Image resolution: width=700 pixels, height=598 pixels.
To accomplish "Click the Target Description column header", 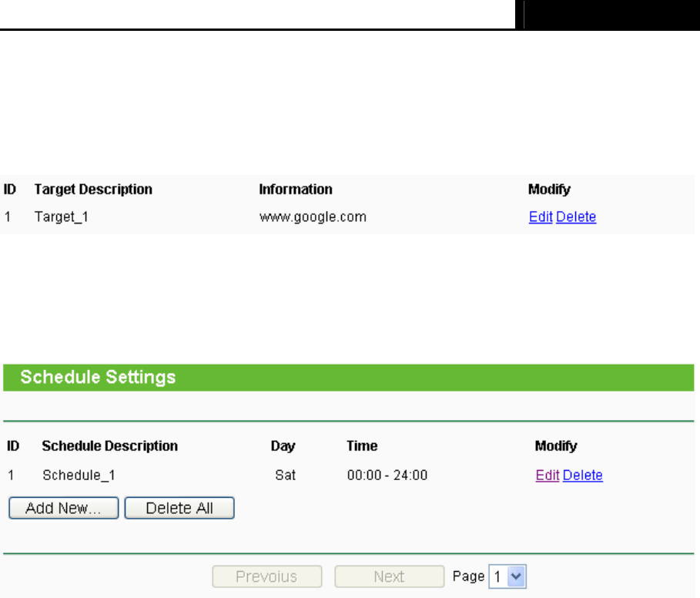I will pyautogui.click(x=93, y=190).
